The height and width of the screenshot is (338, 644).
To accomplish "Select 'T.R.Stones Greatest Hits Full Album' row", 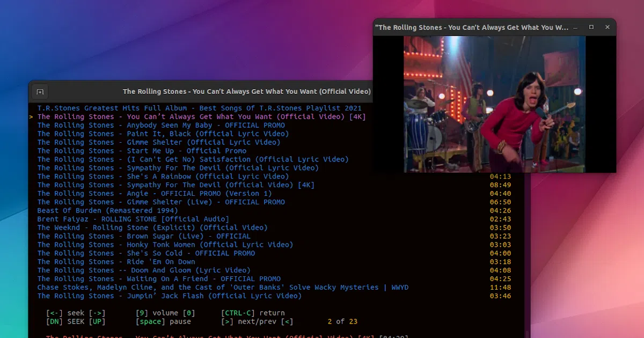I will 200,108.
